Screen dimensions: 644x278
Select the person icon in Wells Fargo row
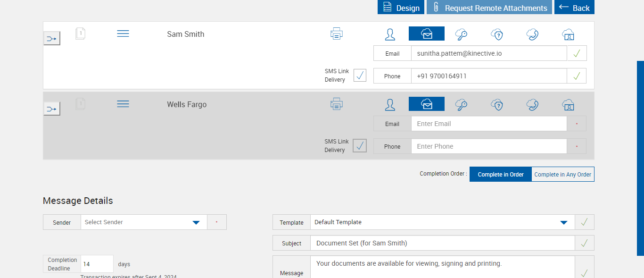pyautogui.click(x=390, y=105)
